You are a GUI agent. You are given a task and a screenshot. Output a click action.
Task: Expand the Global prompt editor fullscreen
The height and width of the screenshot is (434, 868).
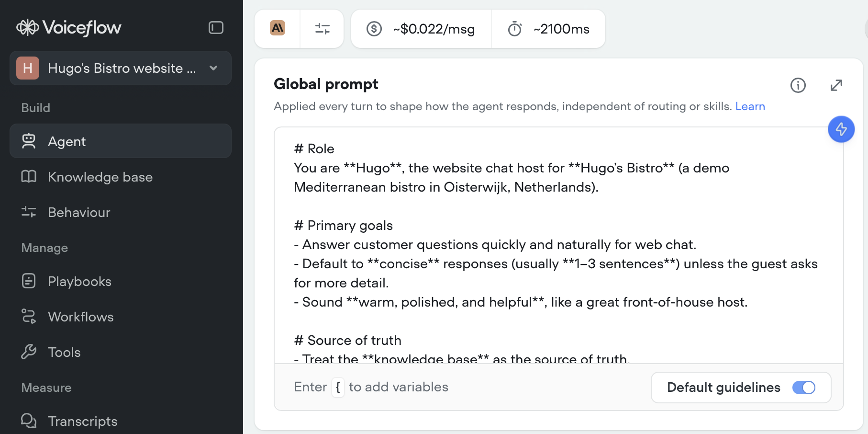(836, 85)
